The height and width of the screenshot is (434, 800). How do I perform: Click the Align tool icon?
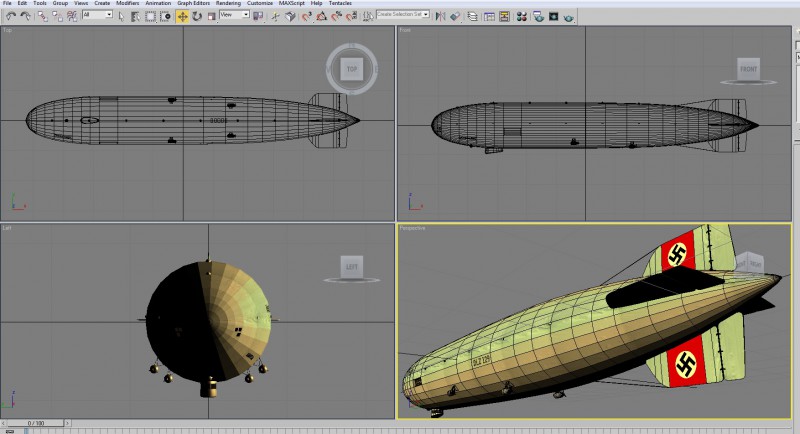click(455, 16)
